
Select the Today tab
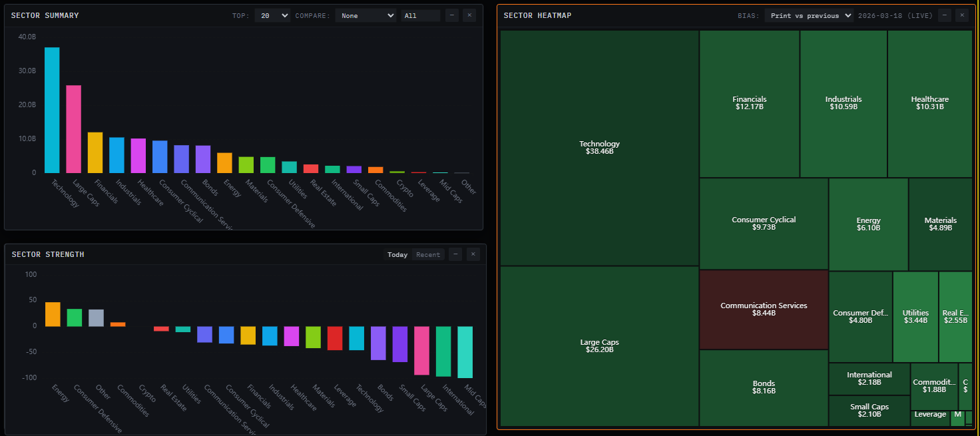click(397, 254)
